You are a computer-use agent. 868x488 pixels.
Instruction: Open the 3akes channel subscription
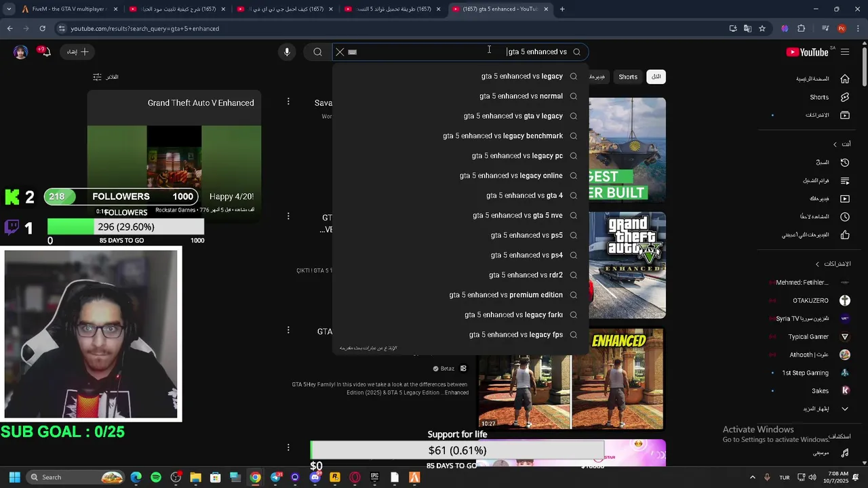point(810,391)
